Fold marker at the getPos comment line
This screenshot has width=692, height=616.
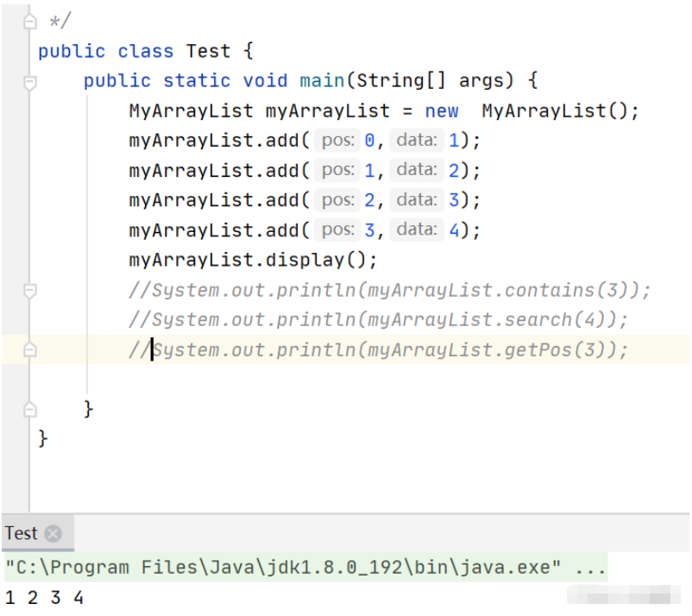tap(30, 350)
